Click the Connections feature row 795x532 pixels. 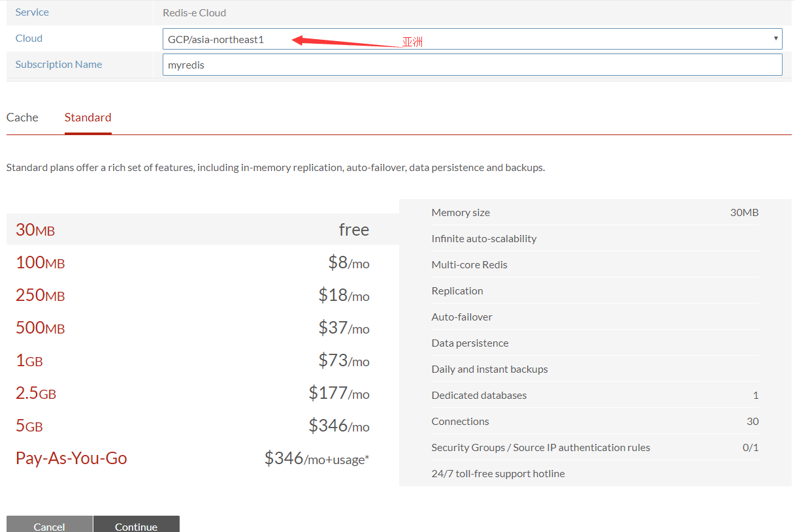[595, 421]
